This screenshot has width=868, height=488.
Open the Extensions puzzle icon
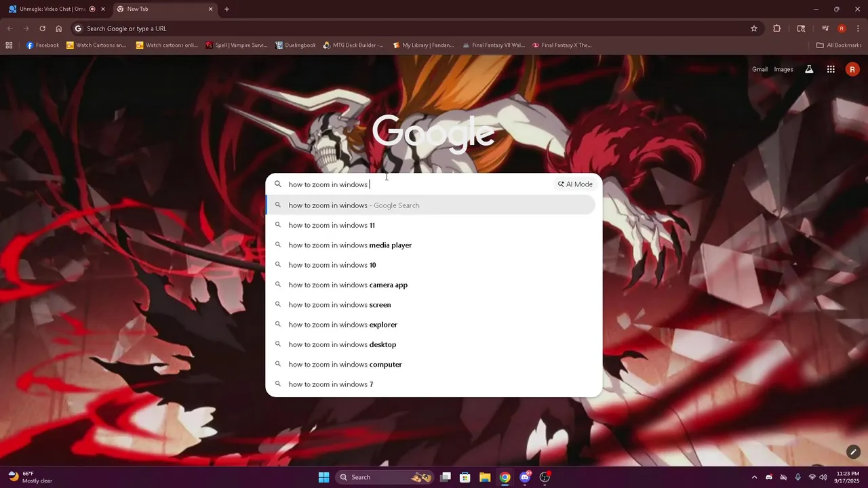[x=777, y=28]
